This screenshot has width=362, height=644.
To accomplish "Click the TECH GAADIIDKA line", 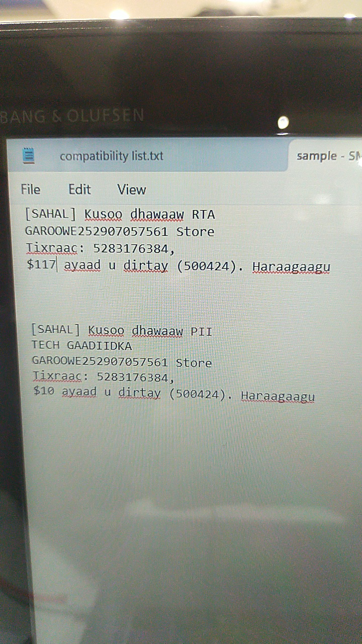I will (81, 346).
